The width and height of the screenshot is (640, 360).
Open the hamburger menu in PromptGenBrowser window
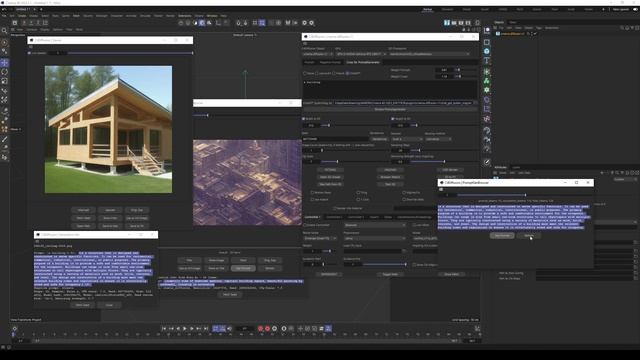point(441,189)
